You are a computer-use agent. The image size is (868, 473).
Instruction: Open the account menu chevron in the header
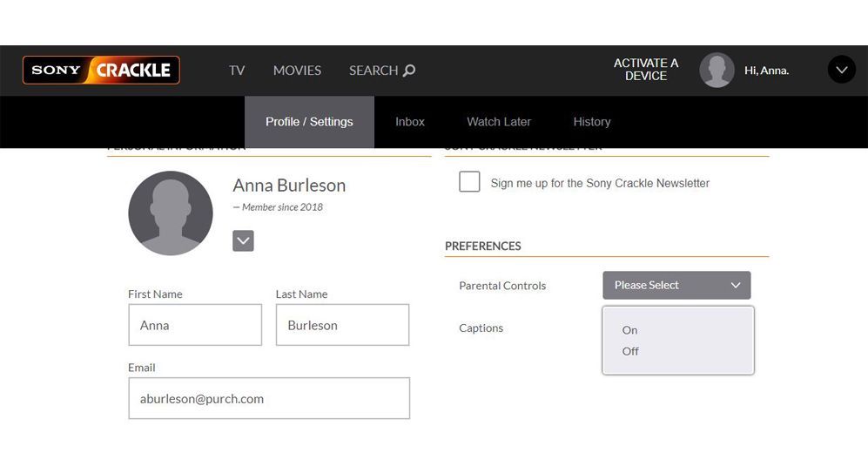coord(841,70)
